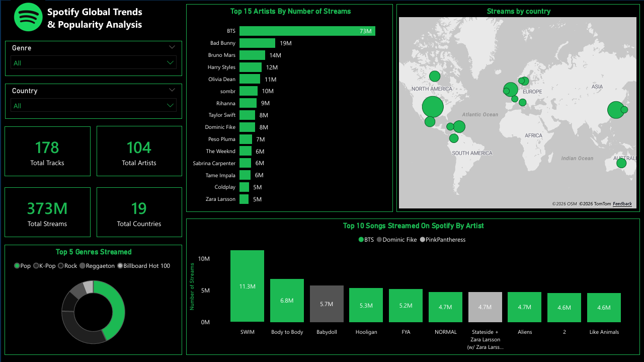
Task: Click the Olivia Dean 11M bar
Action: [250, 79]
